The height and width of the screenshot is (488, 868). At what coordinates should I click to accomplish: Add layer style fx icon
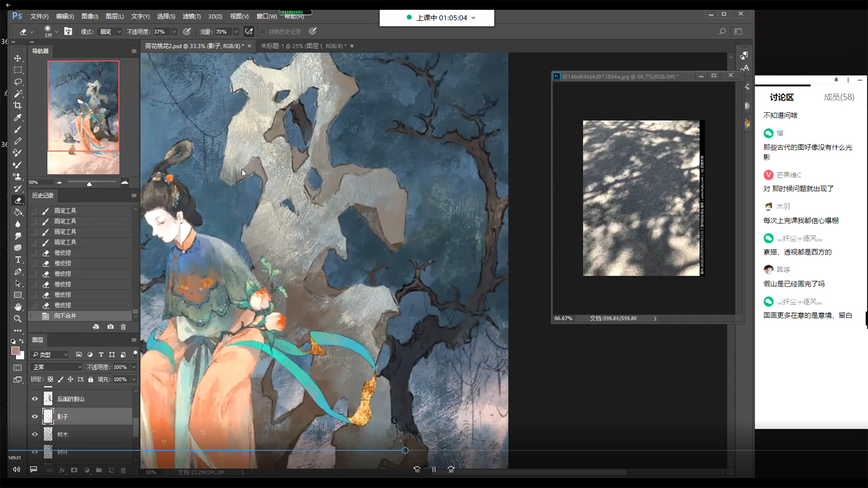click(62, 470)
